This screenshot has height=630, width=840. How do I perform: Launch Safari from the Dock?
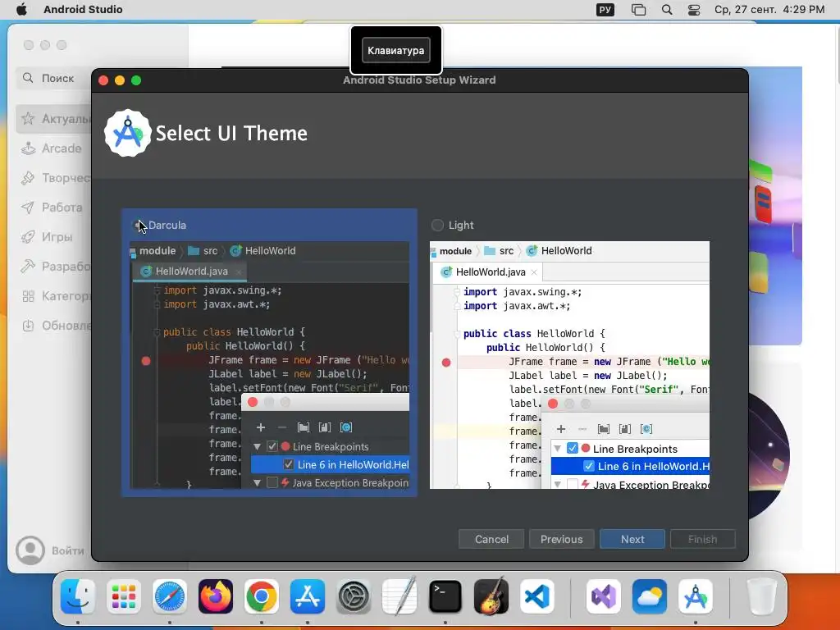tap(170, 596)
